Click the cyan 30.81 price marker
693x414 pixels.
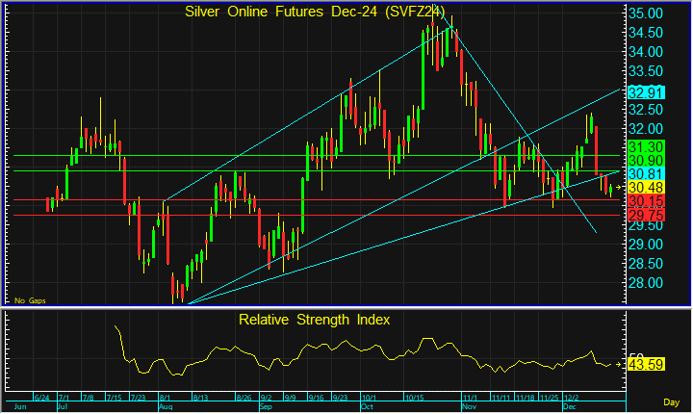[x=642, y=174]
